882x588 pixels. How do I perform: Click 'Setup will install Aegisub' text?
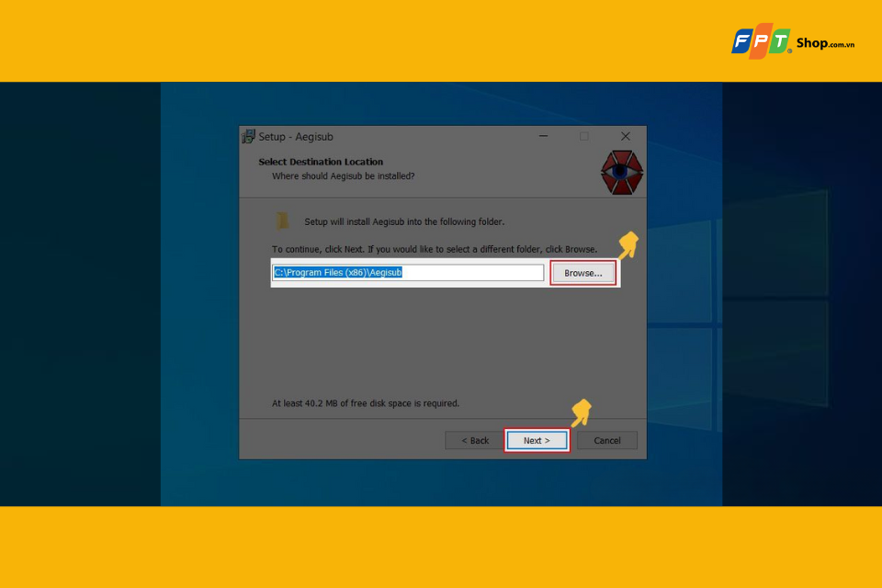[x=404, y=221]
